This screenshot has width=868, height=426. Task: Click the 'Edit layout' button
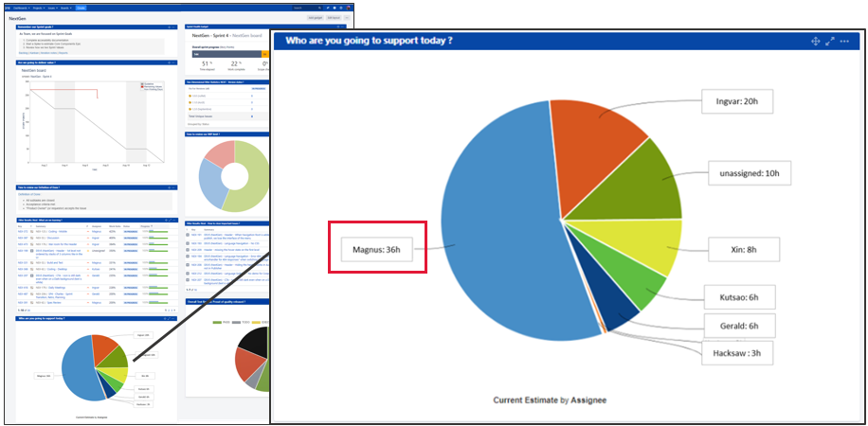[x=334, y=18]
